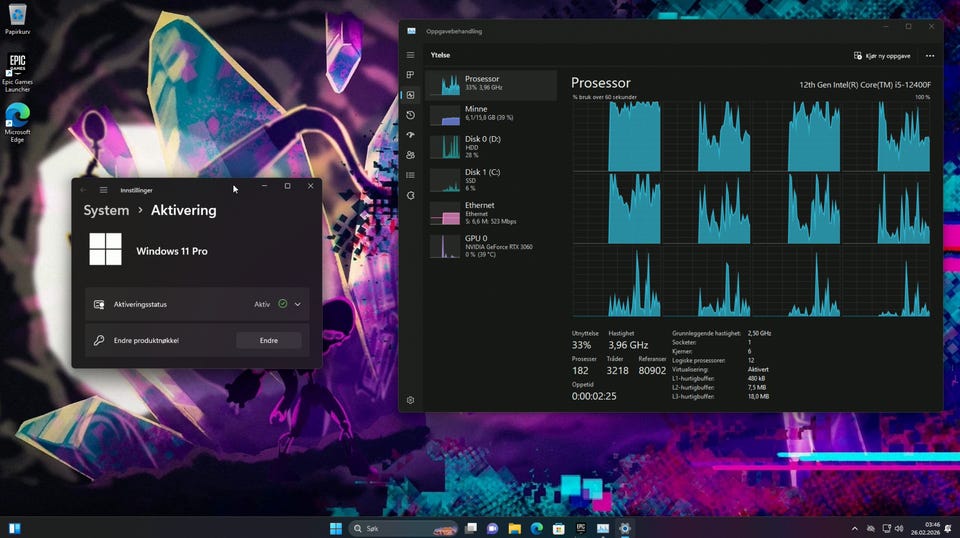The image size is (960, 538).
Task: Open Services icon in Task Manager sidebar
Action: (410, 195)
